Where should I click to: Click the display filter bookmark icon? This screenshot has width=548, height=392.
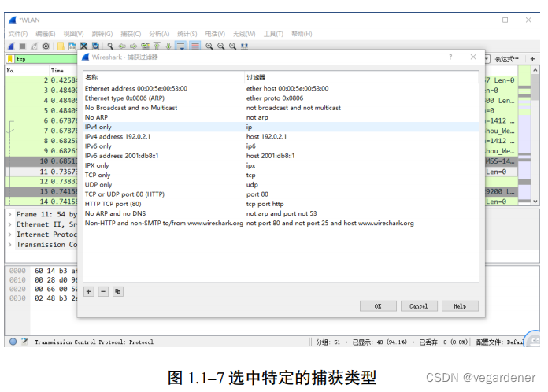pyautogui.click(x=10, y=59)
